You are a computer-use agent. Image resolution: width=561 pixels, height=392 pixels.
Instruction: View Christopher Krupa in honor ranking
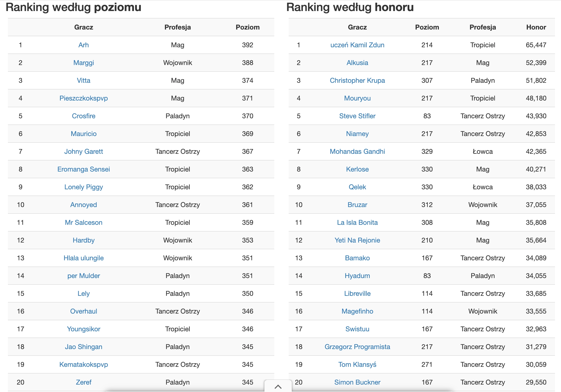click(357, 80)
